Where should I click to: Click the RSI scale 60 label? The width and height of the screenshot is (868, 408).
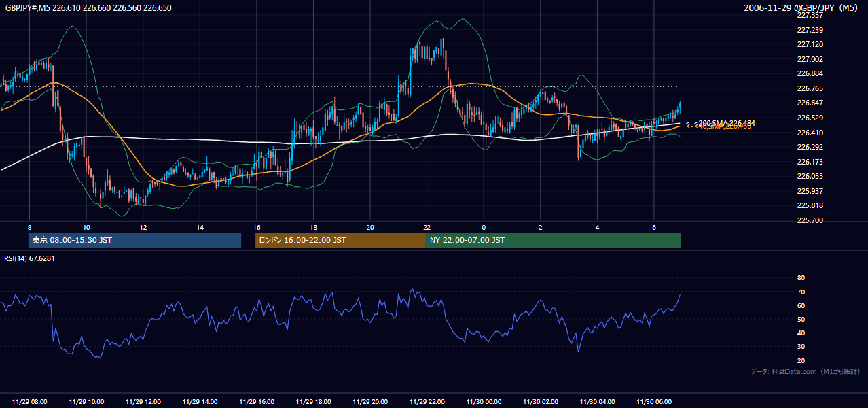801,305
